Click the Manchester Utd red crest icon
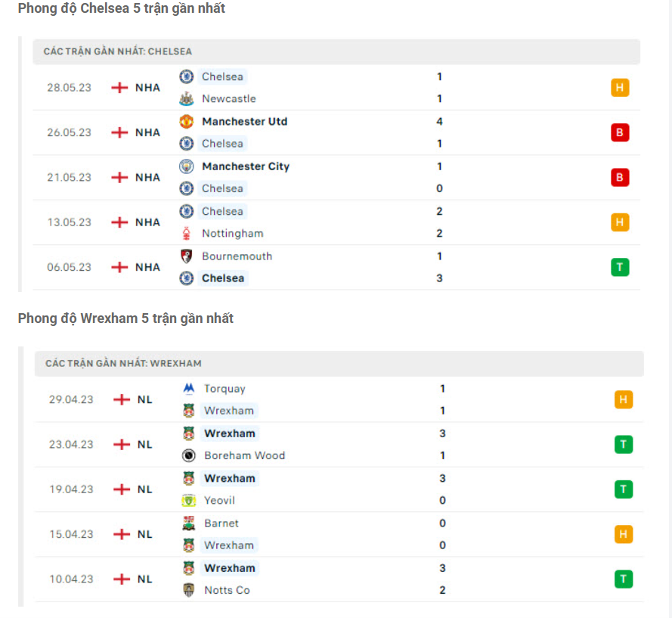672x618 pixels. (x=187, y=121)
